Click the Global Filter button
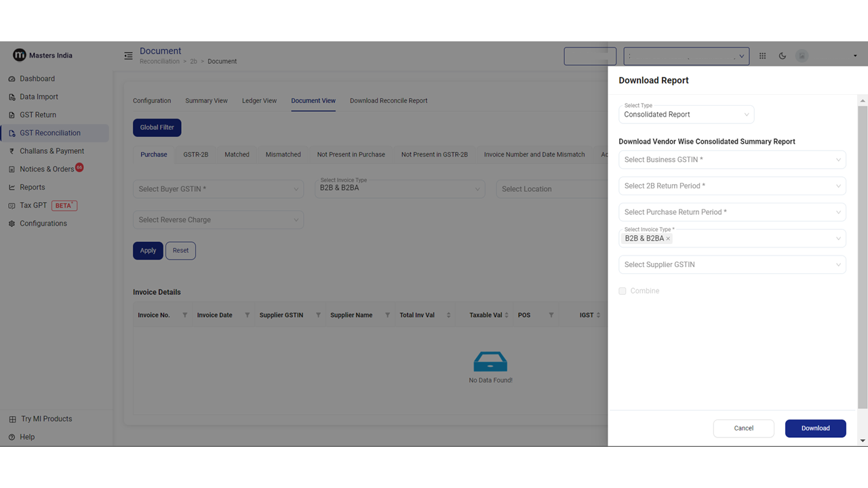 (x=157, y=127)
